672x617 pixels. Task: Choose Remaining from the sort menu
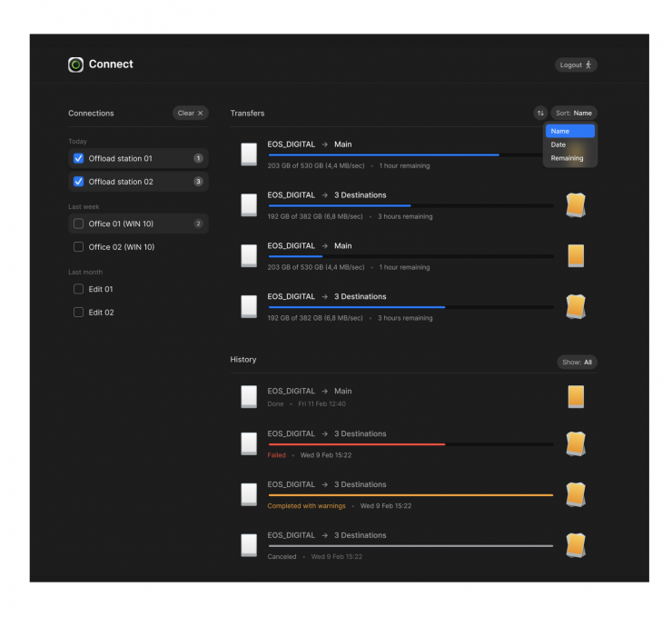click(x=567, y=158)
